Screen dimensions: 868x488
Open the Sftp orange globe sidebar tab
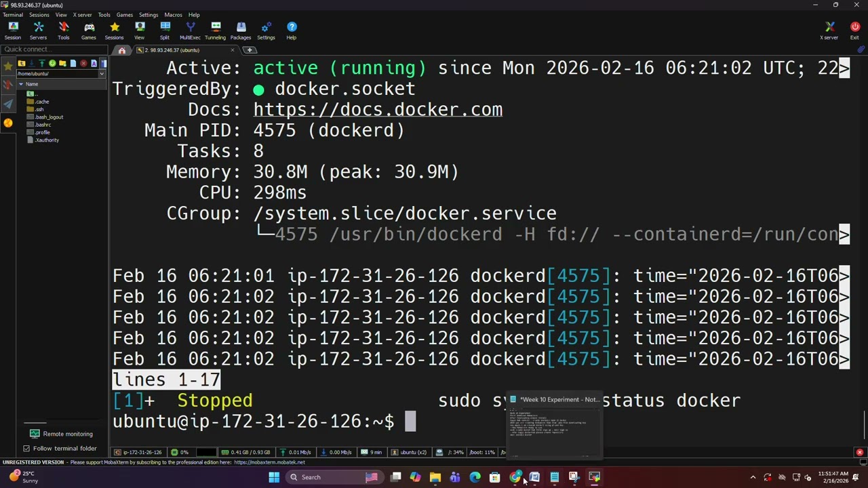pyautogui.click(x=8, y=123)
